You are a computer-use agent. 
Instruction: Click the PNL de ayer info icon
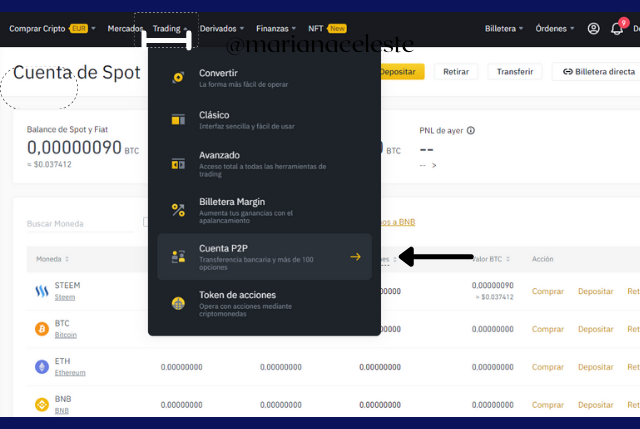point(471,131)
